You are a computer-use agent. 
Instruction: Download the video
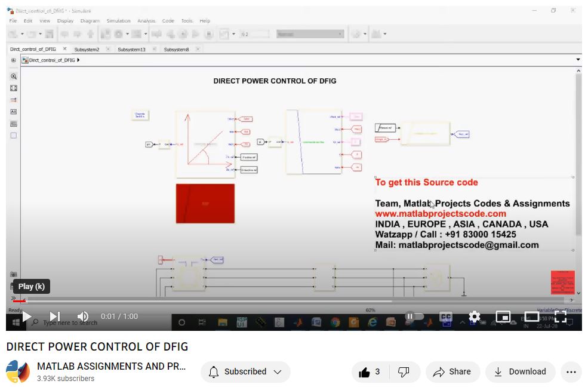[520, 371]
